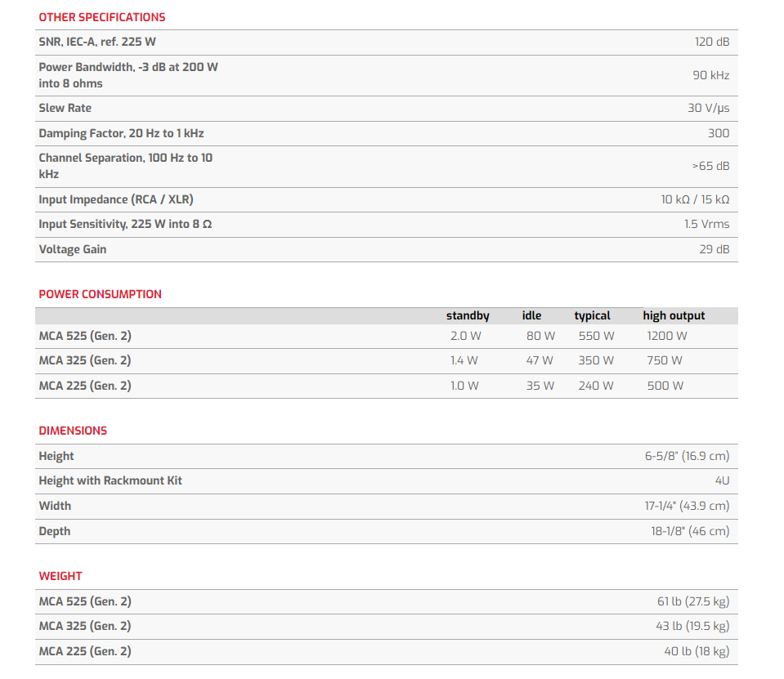The height and width of the screenshot is (679, 784).
Task: Click the Height with Rackmount Kit label
Action: coord(110,480)
